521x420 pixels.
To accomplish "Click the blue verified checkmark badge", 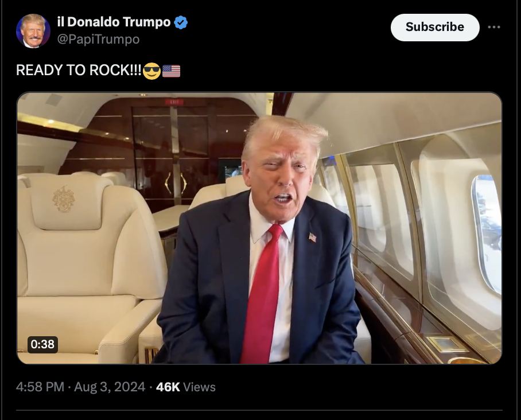I will (x=181, y=22).
